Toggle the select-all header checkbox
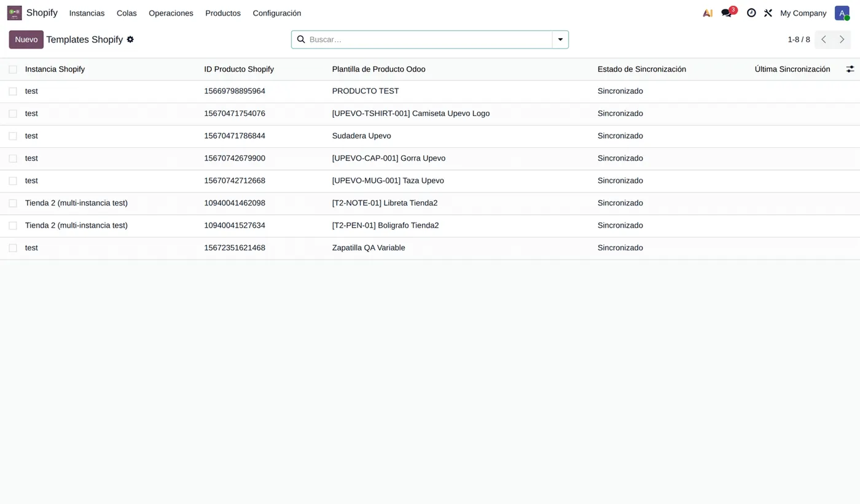Screen dimensions: 860x504 coord(13,69)
